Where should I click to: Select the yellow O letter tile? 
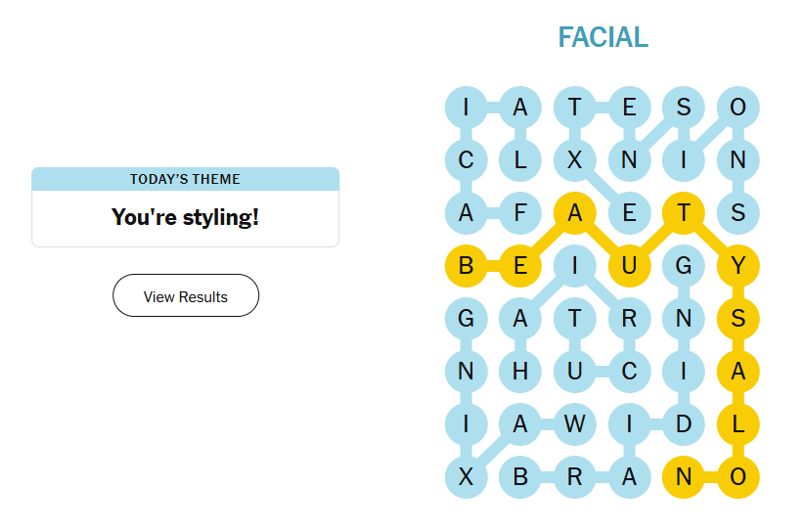[x=738, y=477]
